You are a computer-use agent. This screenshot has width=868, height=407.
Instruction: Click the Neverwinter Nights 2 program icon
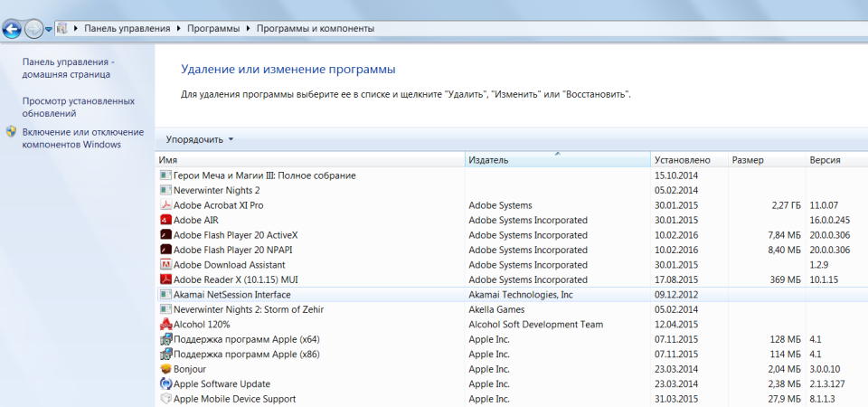coord(165,191)
